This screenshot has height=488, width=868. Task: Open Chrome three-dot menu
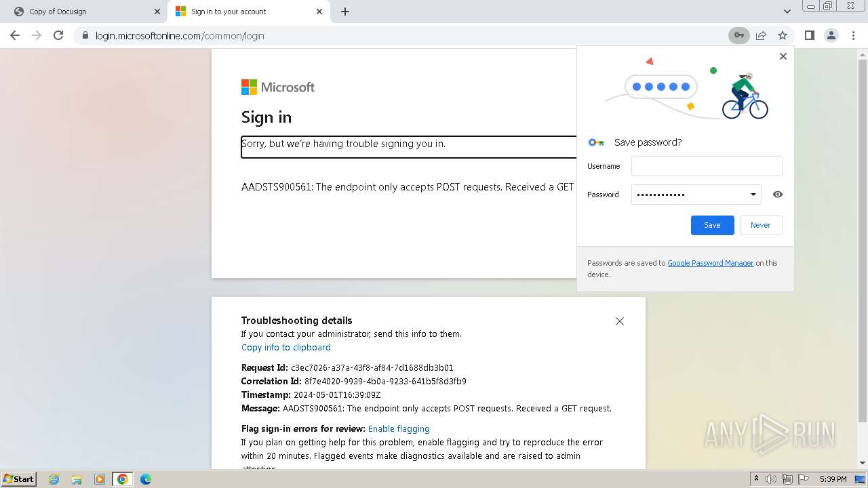[x=853, y=35]
